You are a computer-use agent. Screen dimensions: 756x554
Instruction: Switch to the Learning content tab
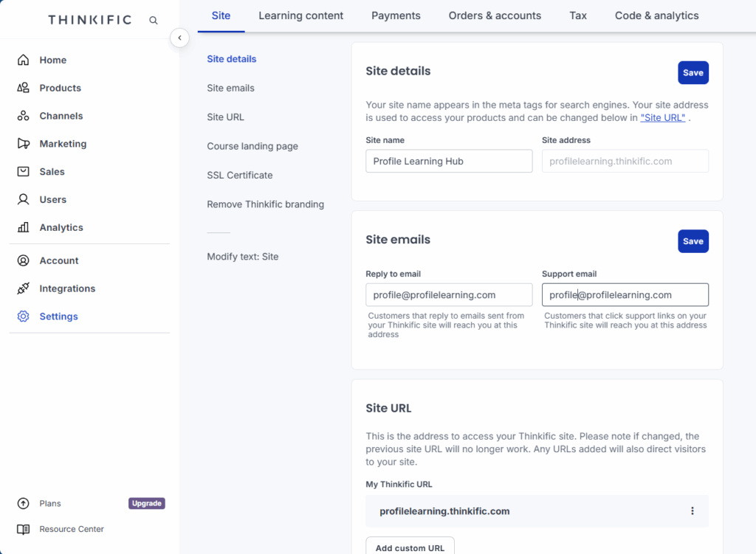click(300, 15)
